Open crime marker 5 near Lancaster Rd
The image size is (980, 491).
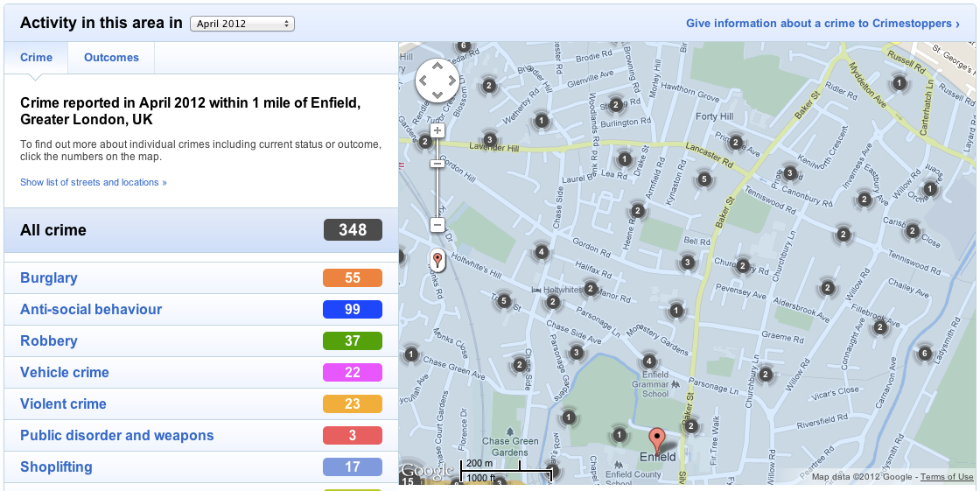703,180
